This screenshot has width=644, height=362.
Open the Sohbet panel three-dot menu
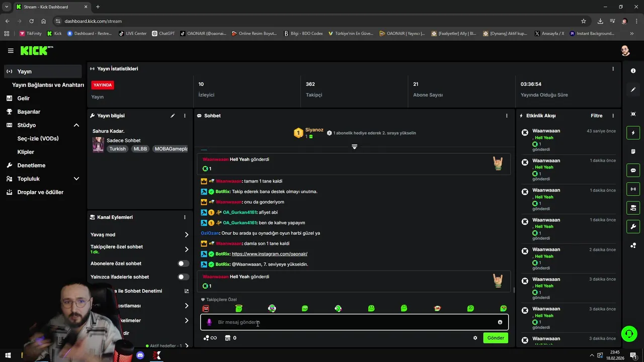tap(507, 116)
